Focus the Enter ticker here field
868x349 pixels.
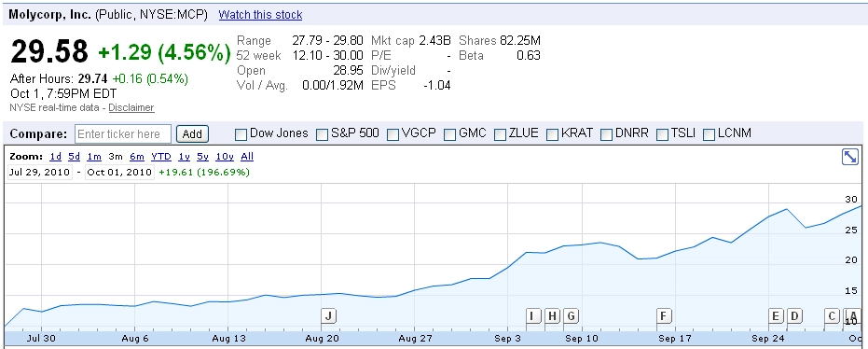[123, 134]
